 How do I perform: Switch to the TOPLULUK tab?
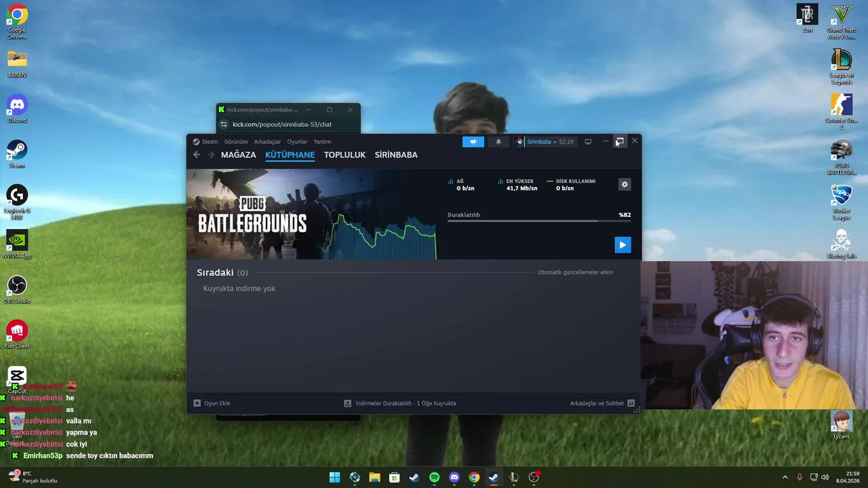point(344,155)
